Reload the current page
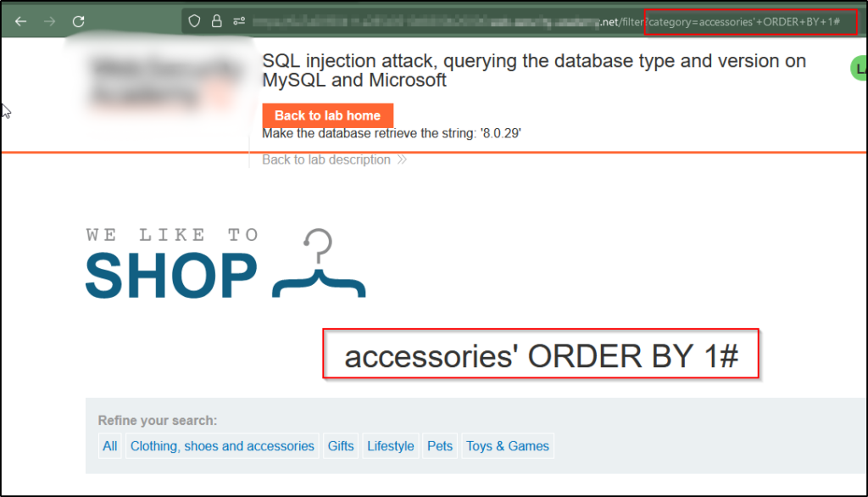This screenshot has height=497, width=868. click(79, 21)
